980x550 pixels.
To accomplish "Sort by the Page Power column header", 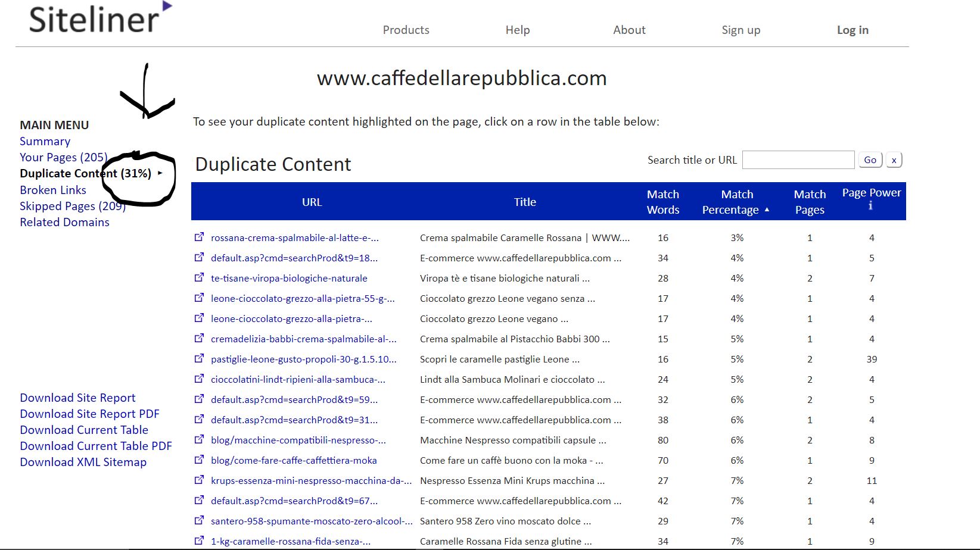I will pos(872,193).
